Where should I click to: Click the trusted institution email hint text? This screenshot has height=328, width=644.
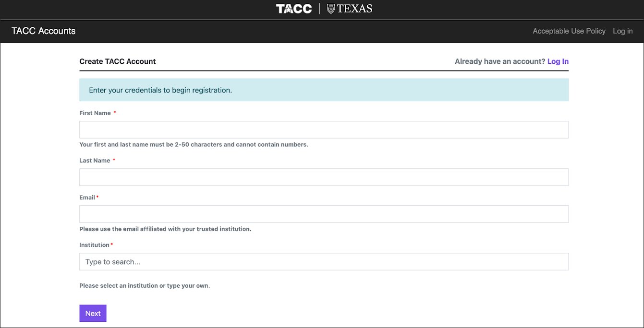[x=165, y=229]
